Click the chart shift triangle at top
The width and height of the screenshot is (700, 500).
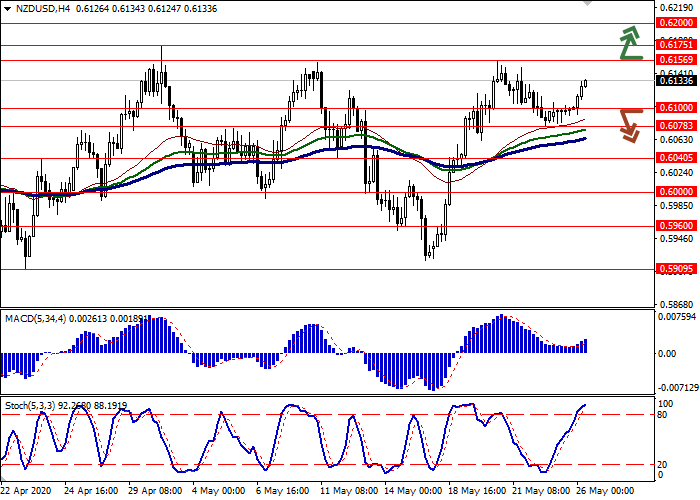[x=587, y=4]
